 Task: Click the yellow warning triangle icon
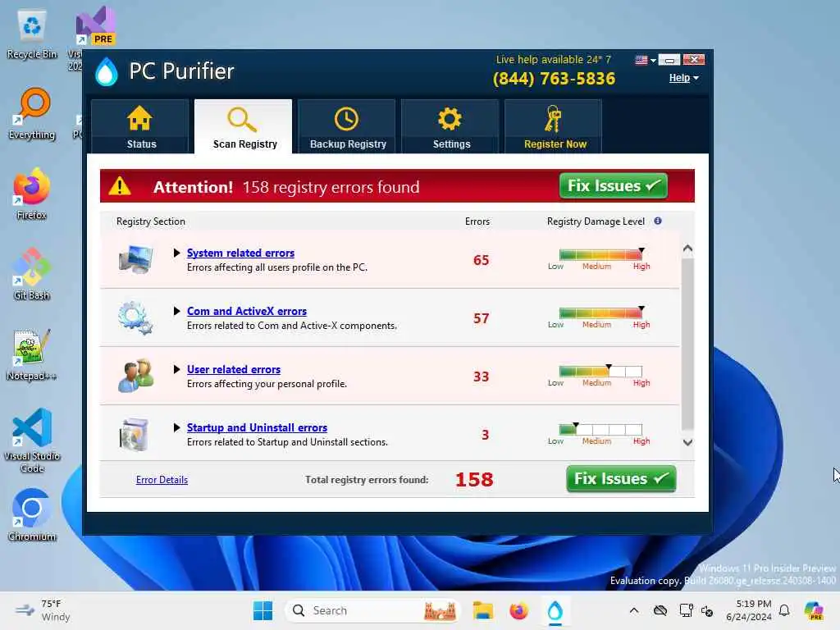[x=120, y=186]
